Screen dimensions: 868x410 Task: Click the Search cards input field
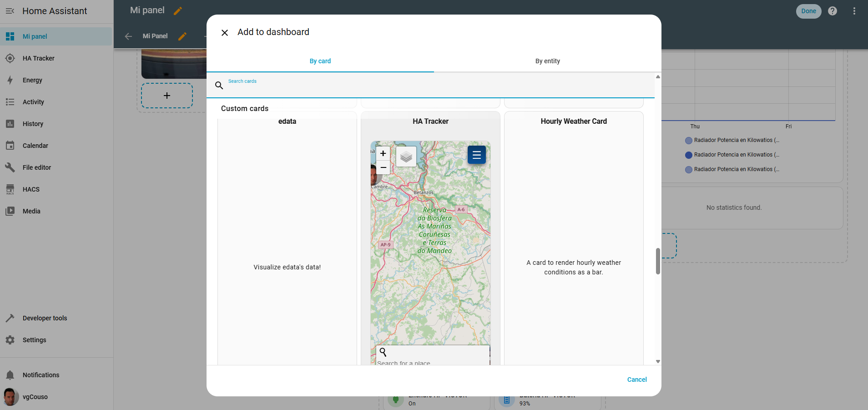pos(430,85)
